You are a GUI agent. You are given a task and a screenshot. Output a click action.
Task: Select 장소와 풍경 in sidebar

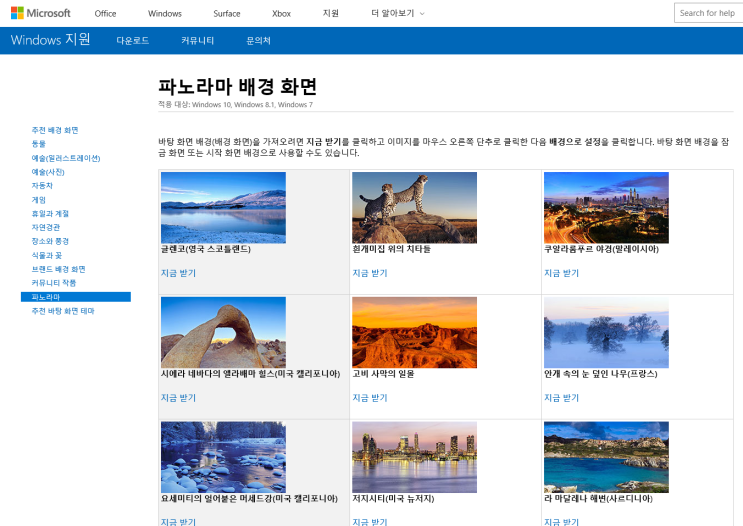coord(50,241)
